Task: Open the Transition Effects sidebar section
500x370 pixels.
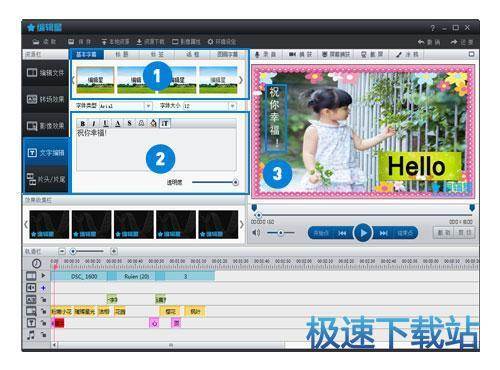Action: (x=46, y=99)
